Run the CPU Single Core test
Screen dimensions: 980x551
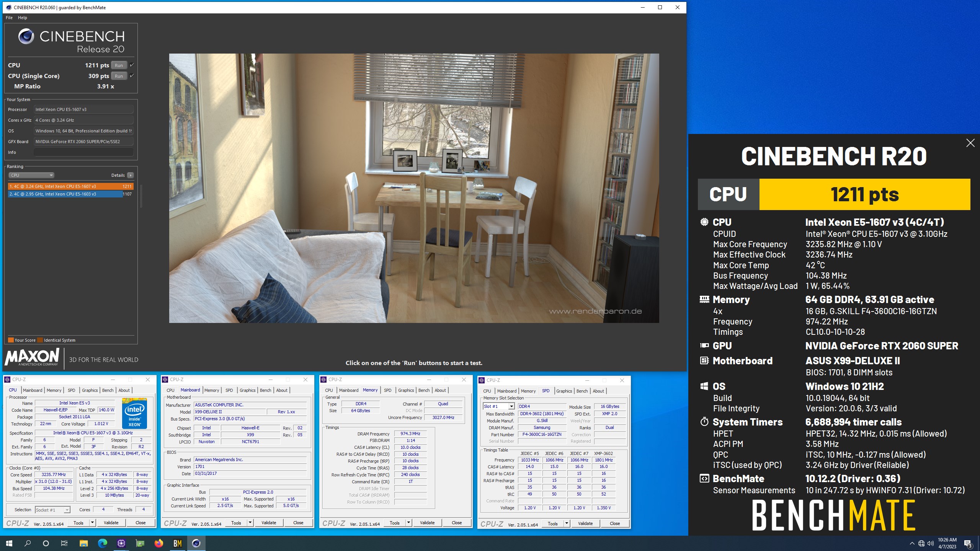pyautogui.click(x=119, y=76)
